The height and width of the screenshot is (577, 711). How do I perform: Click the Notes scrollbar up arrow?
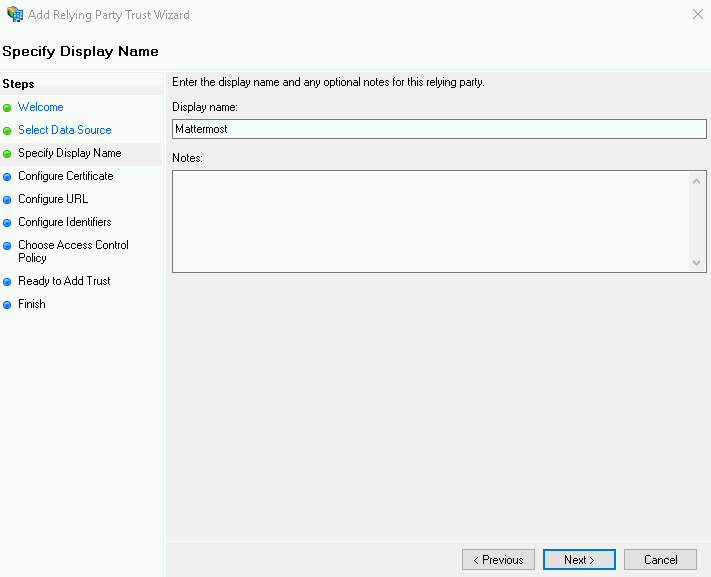tap(697, 180)
